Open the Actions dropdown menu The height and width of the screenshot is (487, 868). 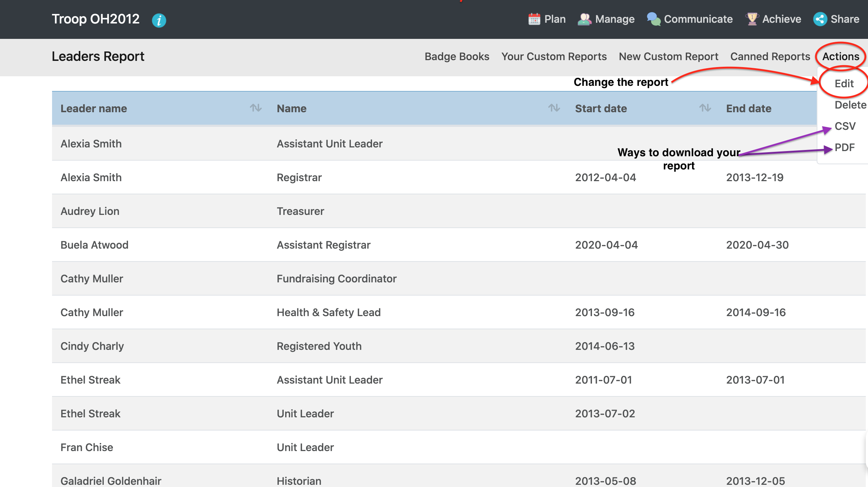841,56
